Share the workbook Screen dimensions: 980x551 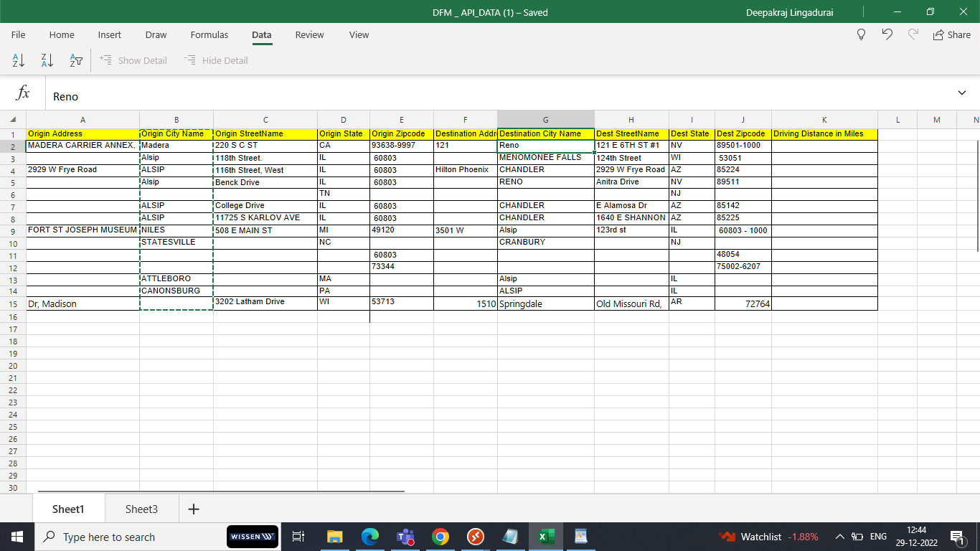tap(952, 34)
